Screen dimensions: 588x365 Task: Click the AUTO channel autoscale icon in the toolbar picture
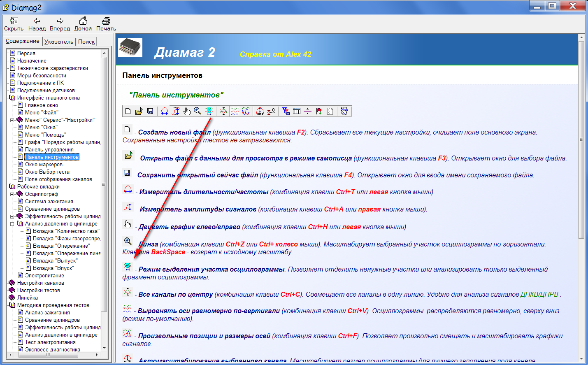click(x=260, y=111)
